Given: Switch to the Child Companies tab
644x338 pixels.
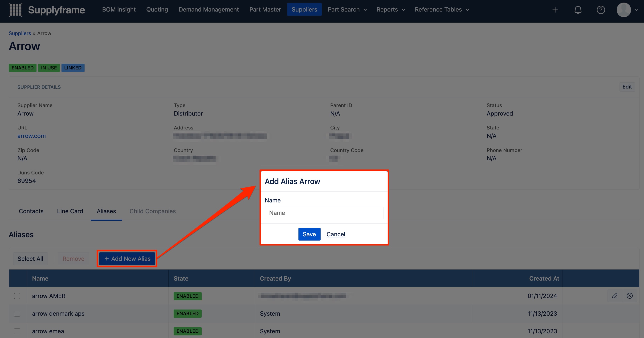Looking at the screenshot, I should [x=152, y=211].
